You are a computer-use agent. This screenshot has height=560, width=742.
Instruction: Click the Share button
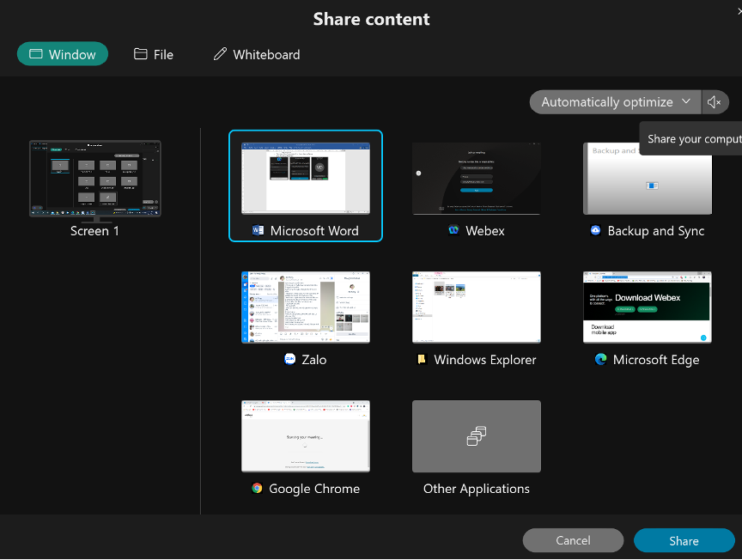[x=684, y=540]
